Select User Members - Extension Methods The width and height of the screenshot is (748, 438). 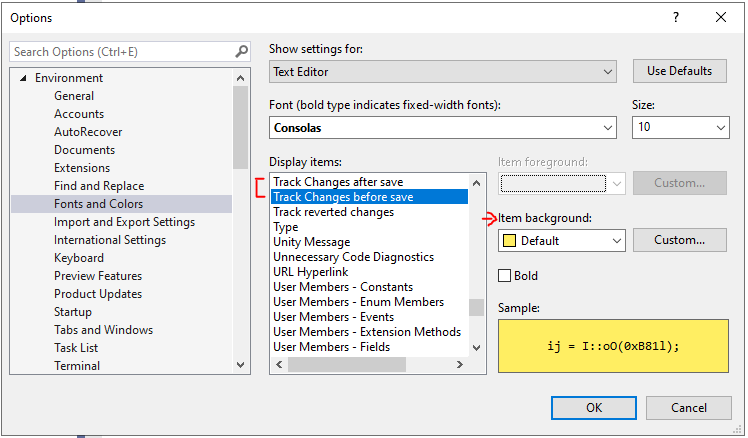(367, 332)
